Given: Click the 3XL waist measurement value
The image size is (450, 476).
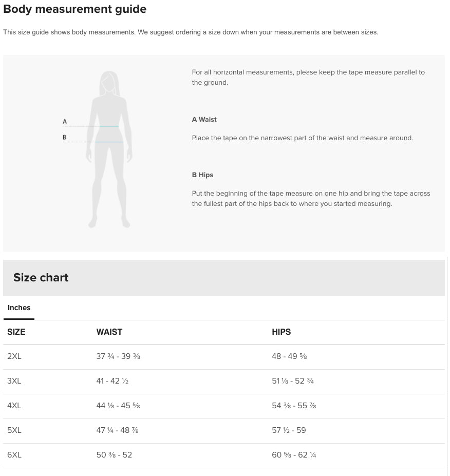Looking at the screenshot, I should point(112,381).
